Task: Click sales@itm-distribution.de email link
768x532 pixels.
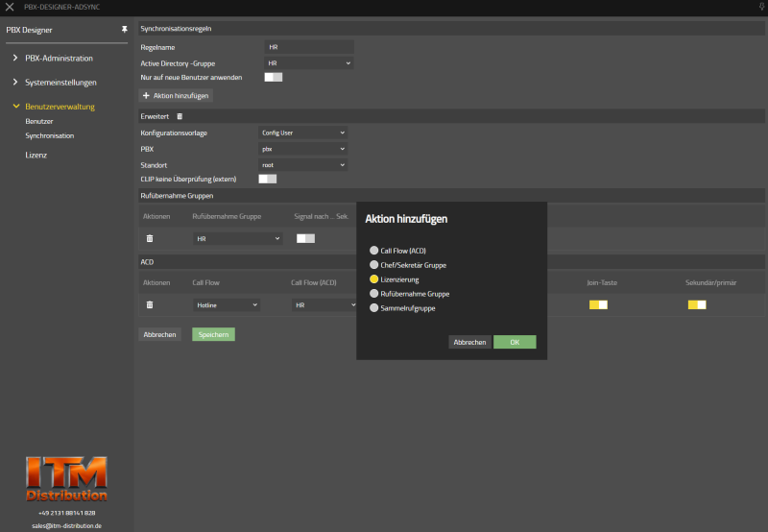Action: point(66,525)
